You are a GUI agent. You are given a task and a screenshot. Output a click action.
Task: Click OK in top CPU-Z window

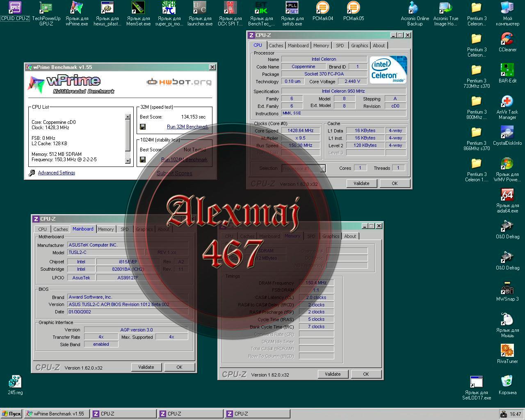coord(395,183)
